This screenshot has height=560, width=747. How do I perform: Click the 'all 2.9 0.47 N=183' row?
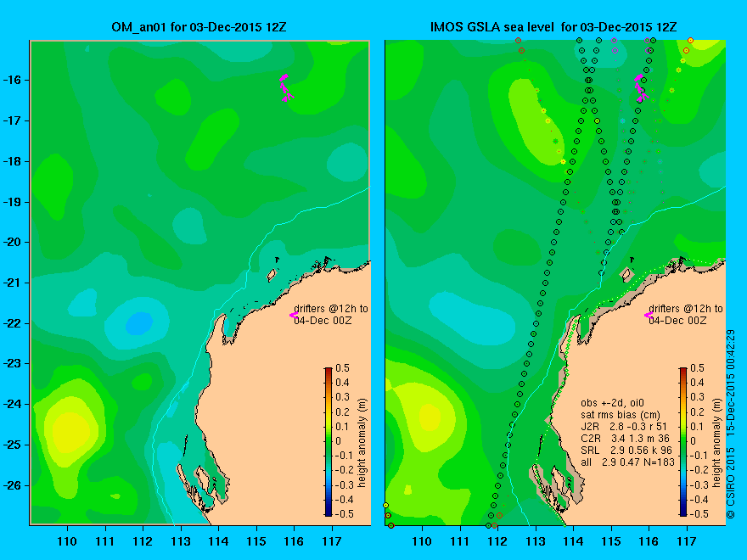click(627, 462)
